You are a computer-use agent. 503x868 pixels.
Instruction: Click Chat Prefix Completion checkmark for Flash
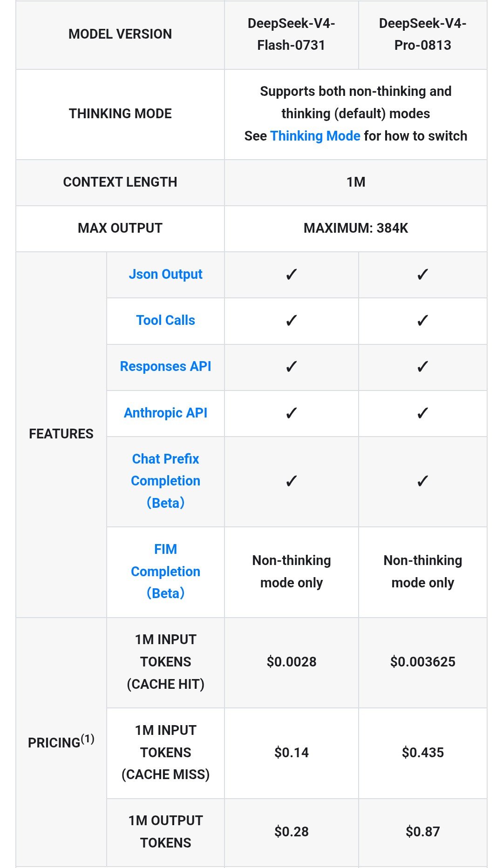point(292,481)
